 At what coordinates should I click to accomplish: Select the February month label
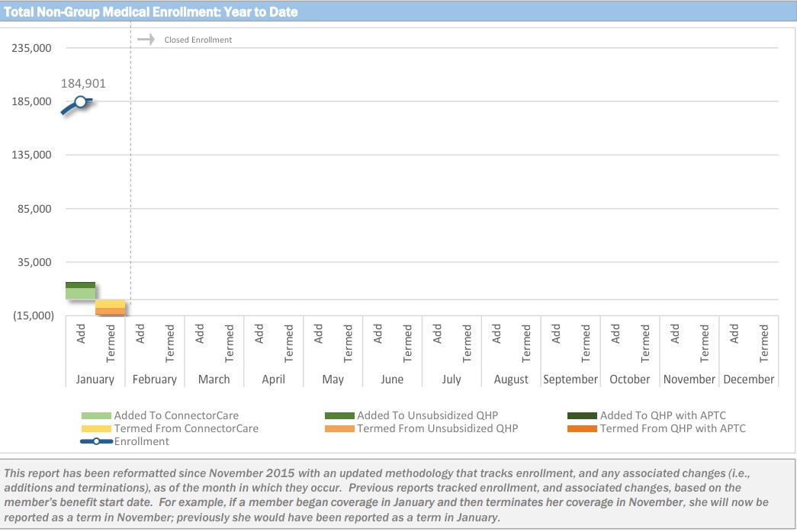pyautogui.click(x=154, y=380)
